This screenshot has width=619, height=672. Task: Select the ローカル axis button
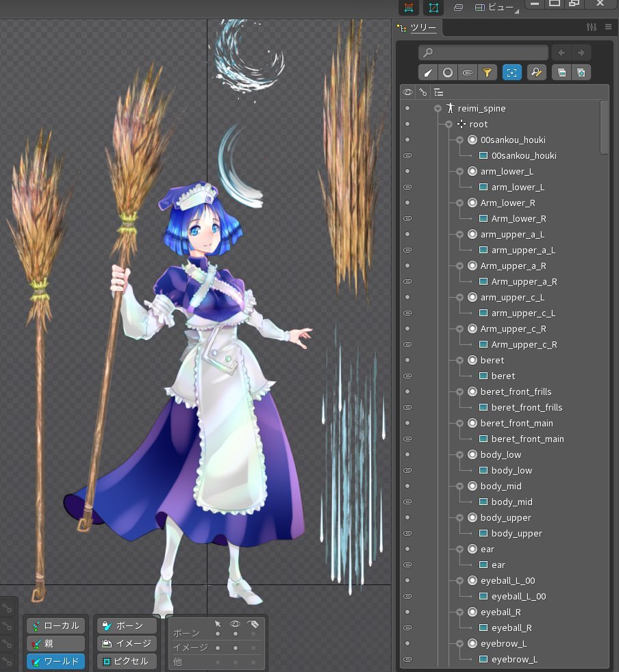point(56,625)
